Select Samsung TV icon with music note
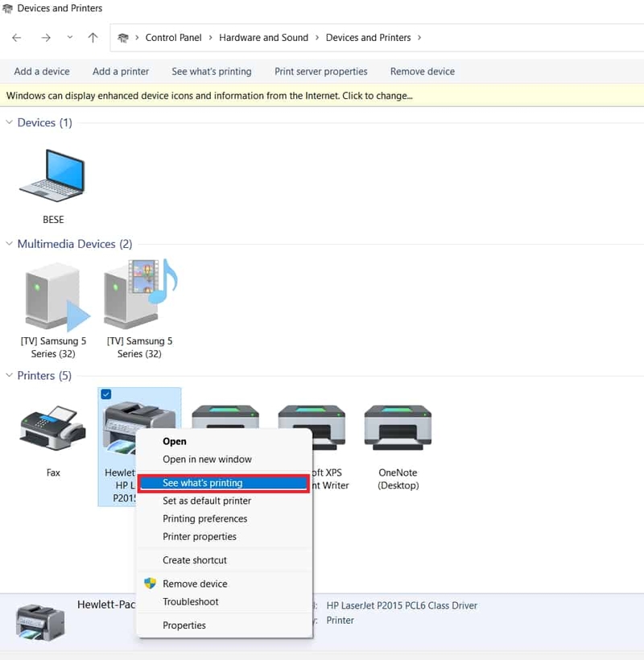This screenshot has height=660, width=644. [141, 294]
